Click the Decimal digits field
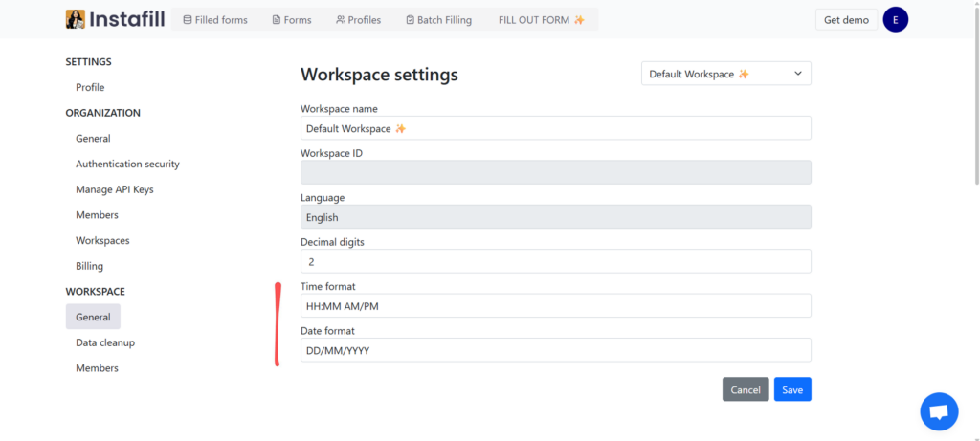 coord(555,261)
